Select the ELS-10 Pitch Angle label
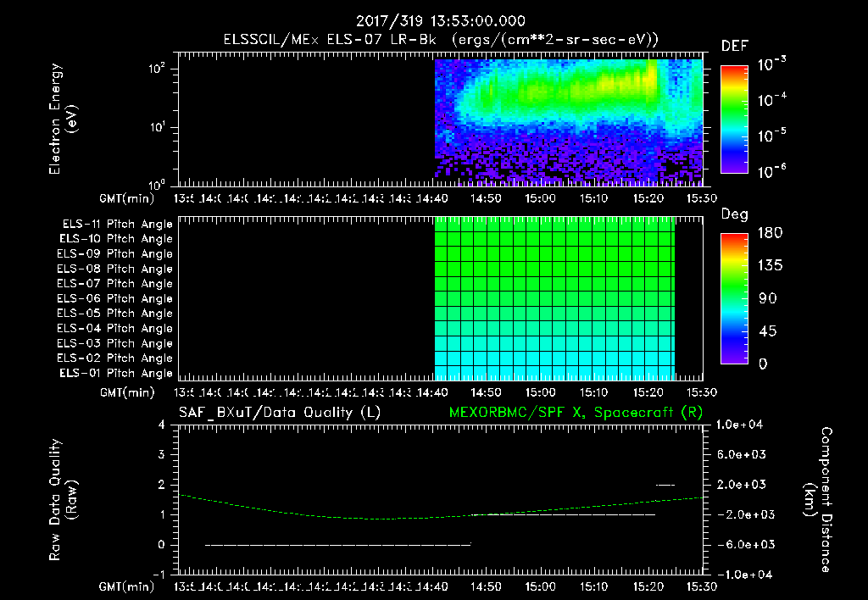This screenshot has height=600, width=868. pos(116,239)
